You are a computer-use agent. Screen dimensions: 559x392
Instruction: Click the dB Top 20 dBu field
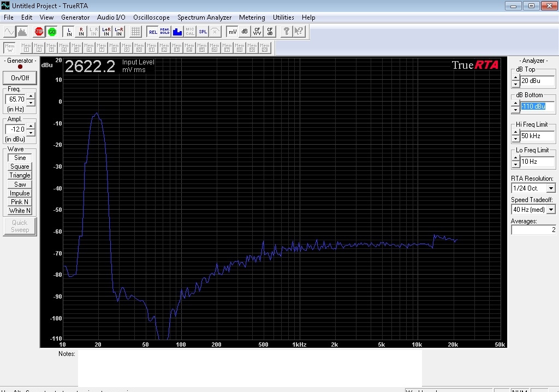[x=538, y=81]
